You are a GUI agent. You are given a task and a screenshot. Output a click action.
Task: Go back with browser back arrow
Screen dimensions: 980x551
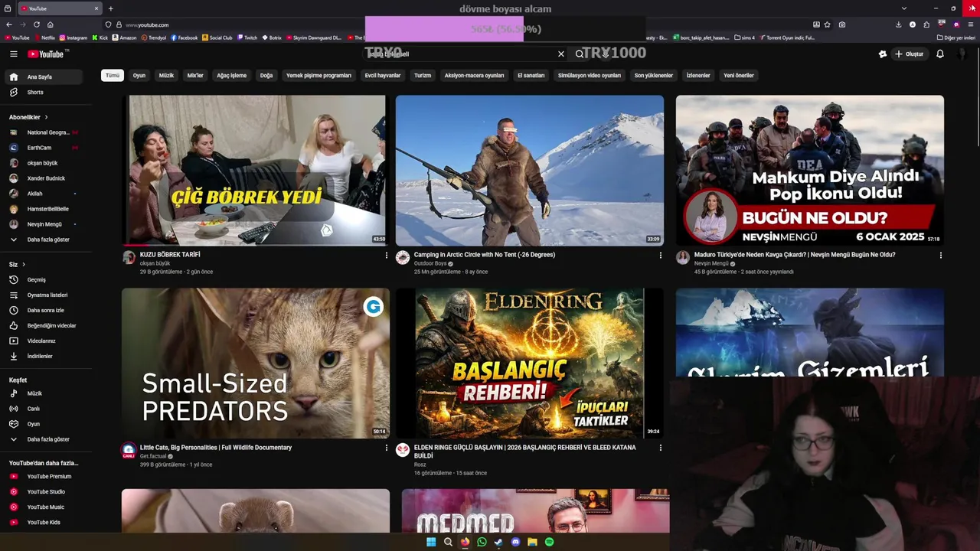8,24
